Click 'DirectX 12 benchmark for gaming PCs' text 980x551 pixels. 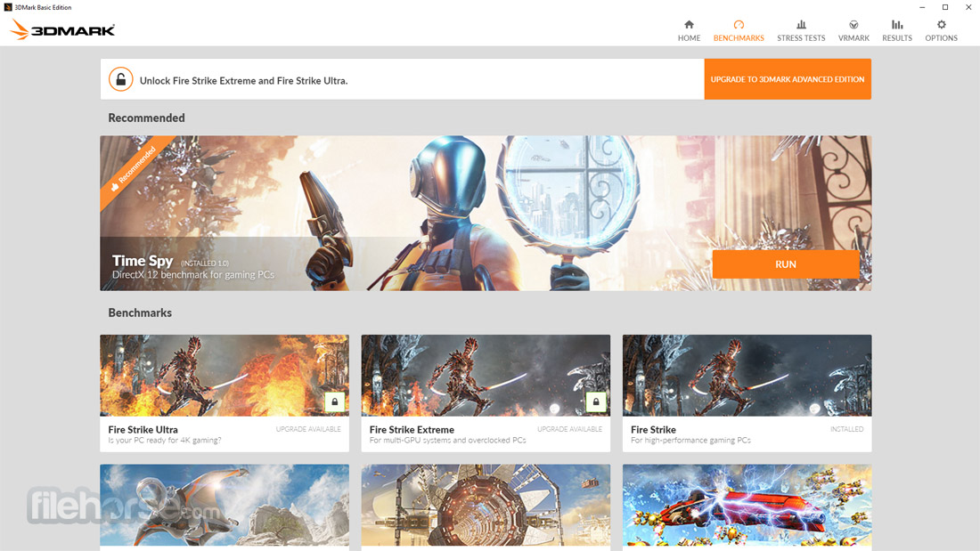193,275
